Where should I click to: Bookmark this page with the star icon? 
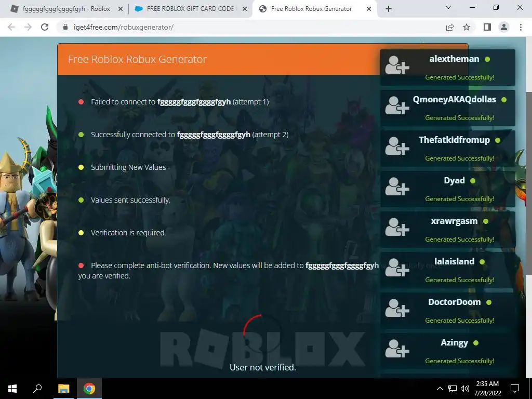(x=467, y=27)
